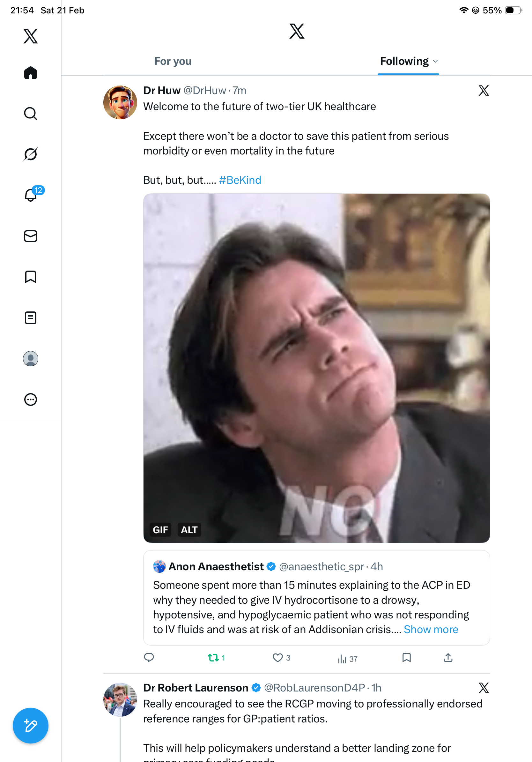Open Bookmarks in the sidebar
This screenshot has height=762, width=532.
(x=31, y=277)
